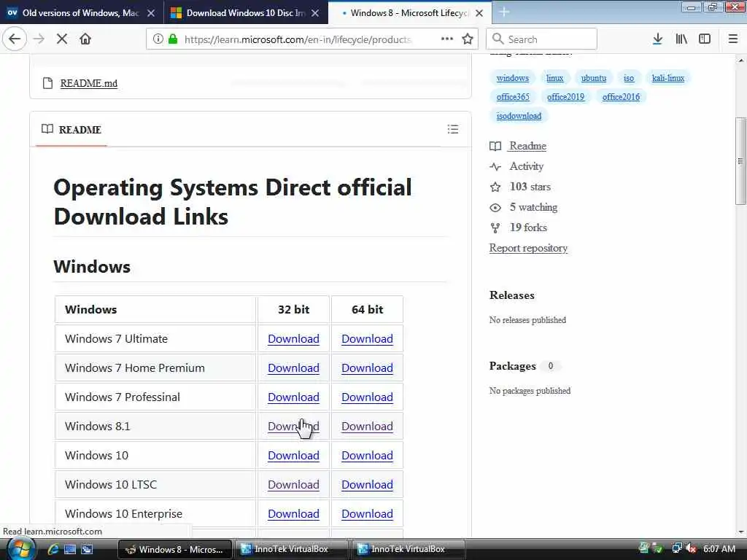747x560 pixels.
Task: Open the Firefox home page
Action: 85,39
